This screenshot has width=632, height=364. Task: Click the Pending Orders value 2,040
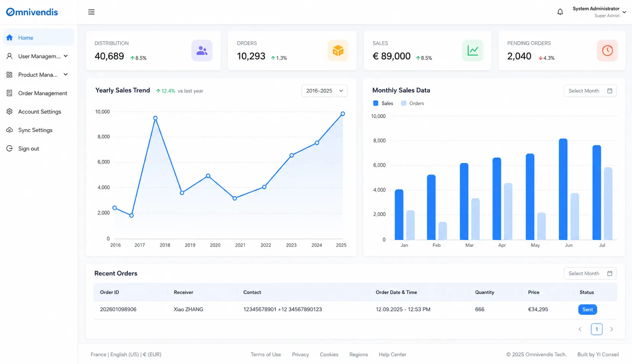[519, 56]
